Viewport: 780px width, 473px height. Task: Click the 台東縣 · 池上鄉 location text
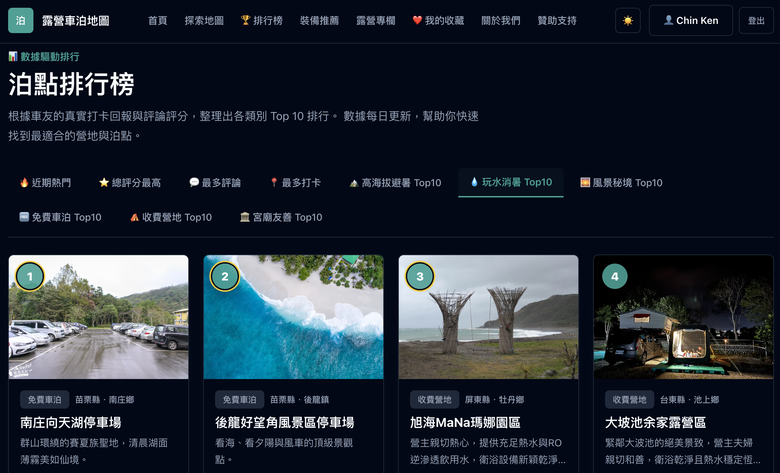(689, 399)
